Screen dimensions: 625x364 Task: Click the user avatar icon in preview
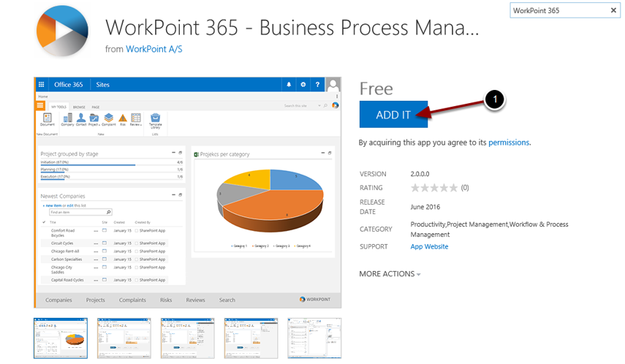(333, 85)
